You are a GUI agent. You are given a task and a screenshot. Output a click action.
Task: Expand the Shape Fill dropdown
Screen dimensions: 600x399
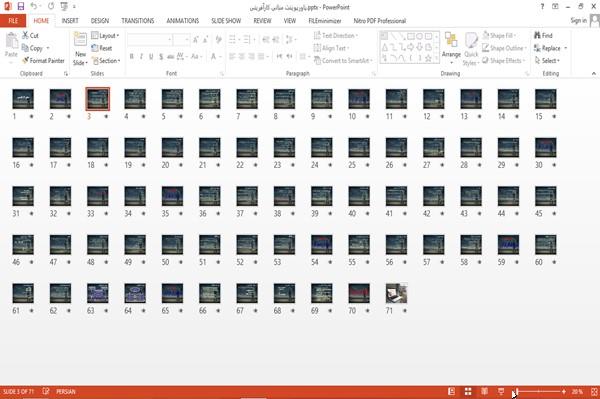tap(499, 36)
